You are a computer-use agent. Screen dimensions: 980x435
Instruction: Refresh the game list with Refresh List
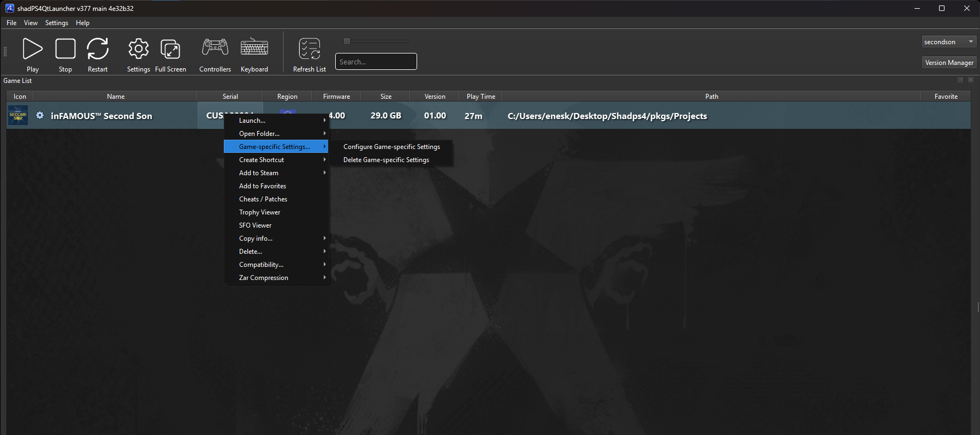tap(310, 49)
